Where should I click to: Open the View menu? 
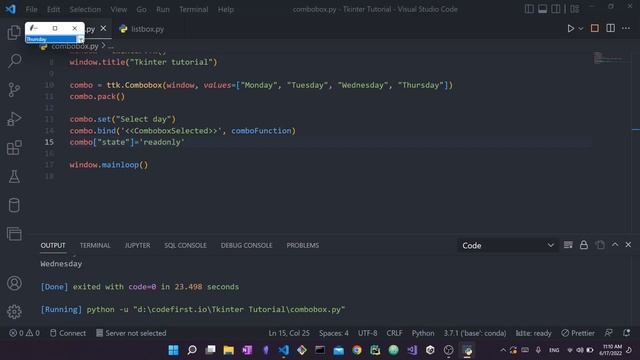(x=118, y=9)
